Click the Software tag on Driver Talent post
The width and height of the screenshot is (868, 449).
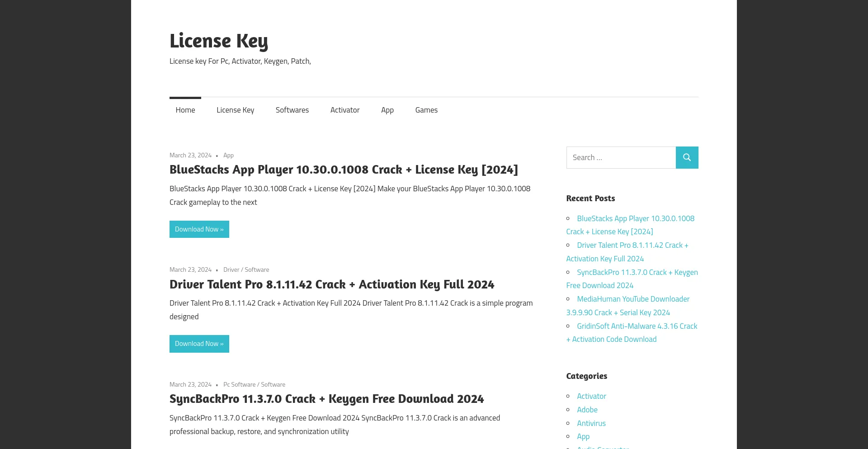coord(257,269)
